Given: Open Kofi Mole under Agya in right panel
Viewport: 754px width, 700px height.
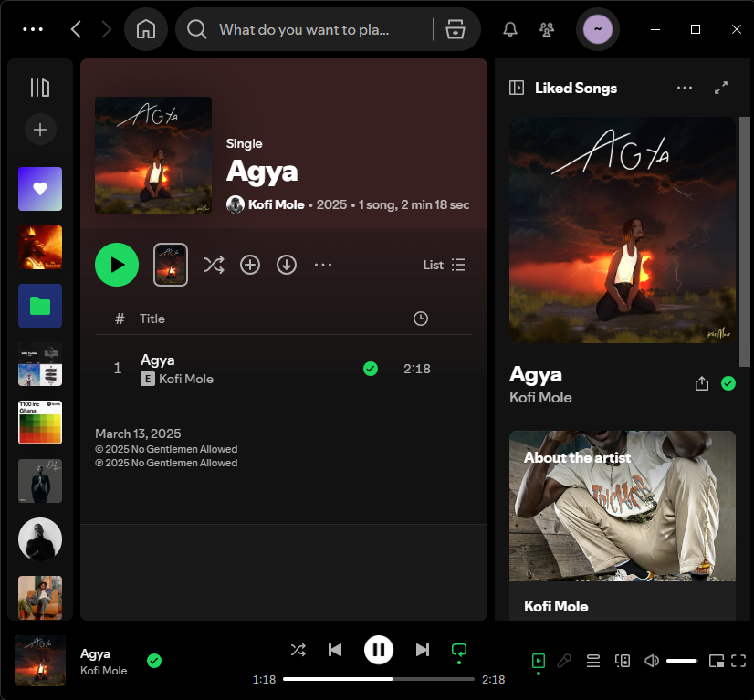Looking at the screenshot, I should (540, 398).
